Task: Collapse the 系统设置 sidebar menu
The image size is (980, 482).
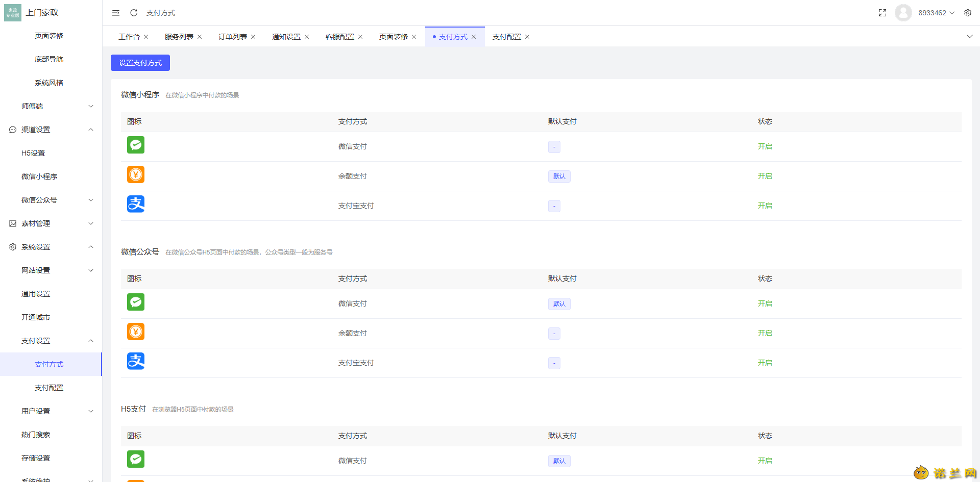Action: pos(51,247)
